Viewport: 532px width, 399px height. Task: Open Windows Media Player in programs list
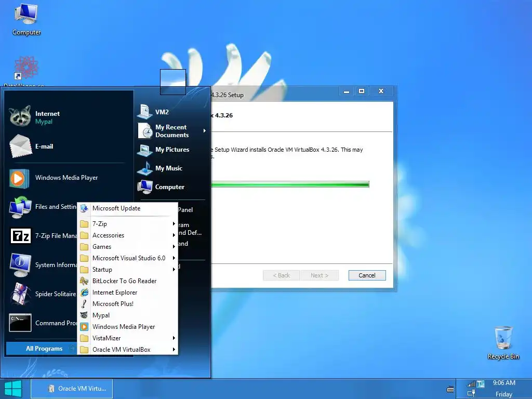tap(128, 327)
